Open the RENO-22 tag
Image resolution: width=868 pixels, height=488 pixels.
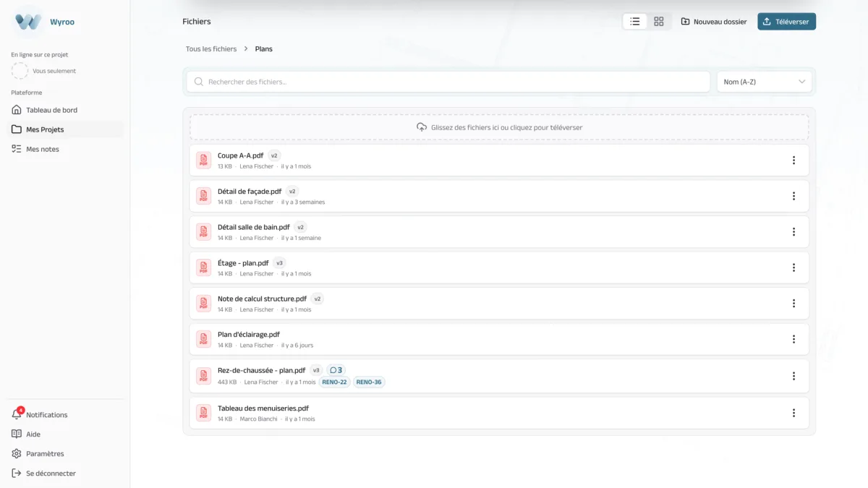point(334,382)
